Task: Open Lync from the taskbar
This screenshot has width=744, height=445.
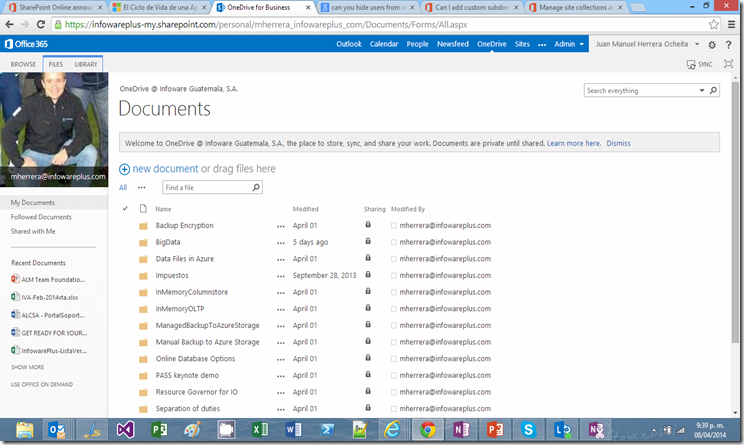Action: [x=563, y=430]
